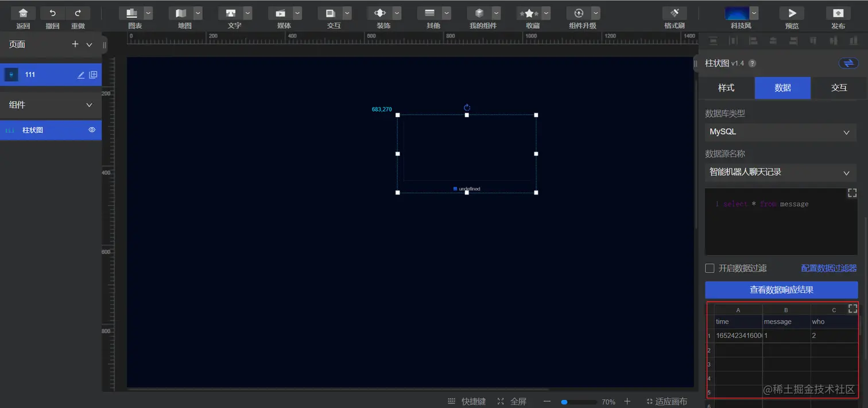868x408 pixels.
Task: Click the 返回 home icon
Action: point(23,13)
